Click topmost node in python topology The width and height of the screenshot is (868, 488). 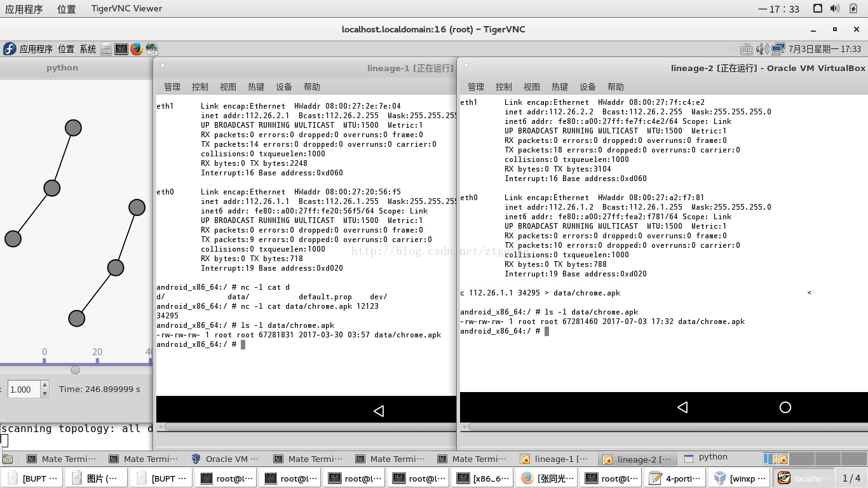click(73, 128)
